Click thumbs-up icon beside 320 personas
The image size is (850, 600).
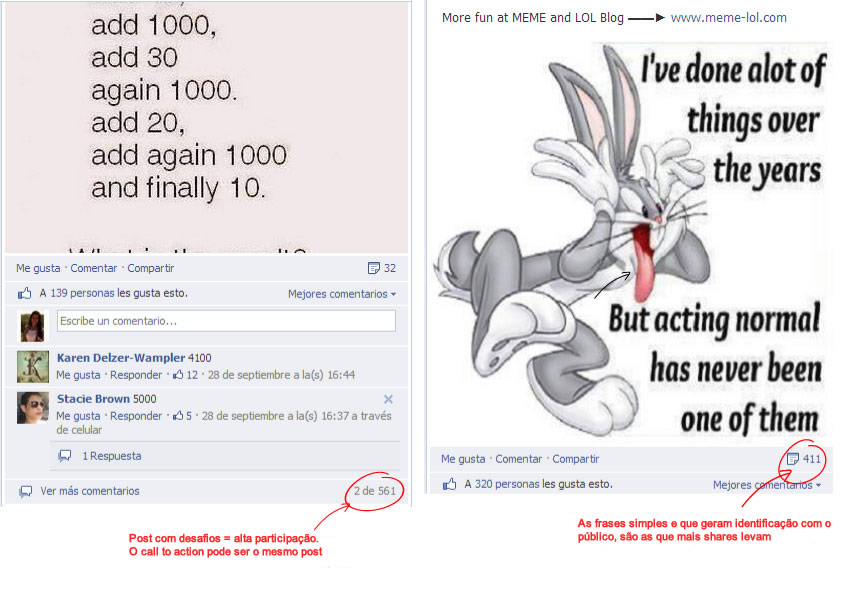tap(449, 484)
